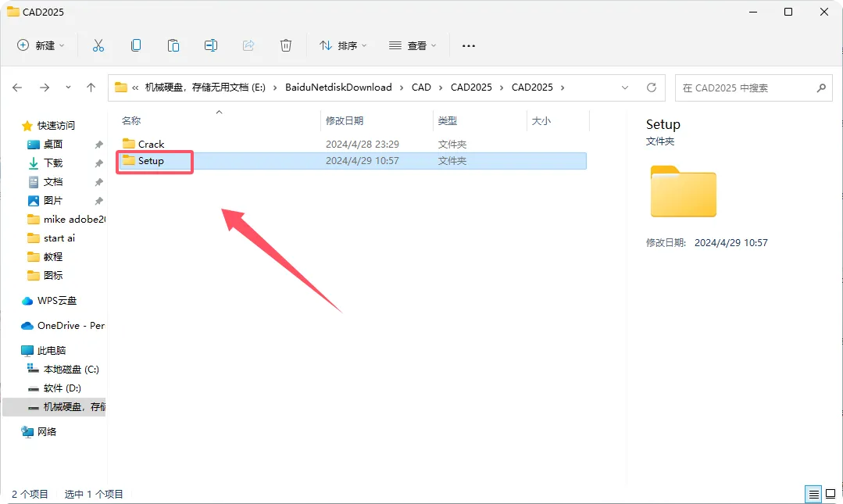Click 快速访问 in navigation pane
This screenshot has height=504, width=843.
(x=56, y=125)
